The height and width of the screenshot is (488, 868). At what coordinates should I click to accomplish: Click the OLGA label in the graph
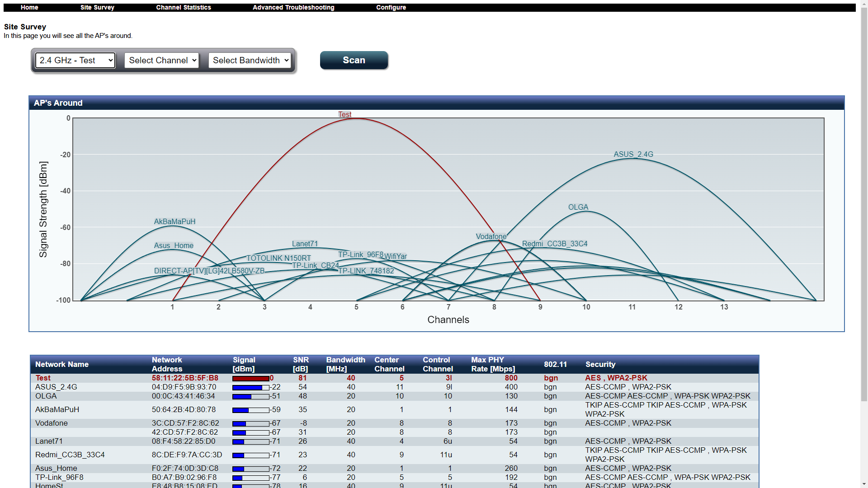[x=578, y=207]
